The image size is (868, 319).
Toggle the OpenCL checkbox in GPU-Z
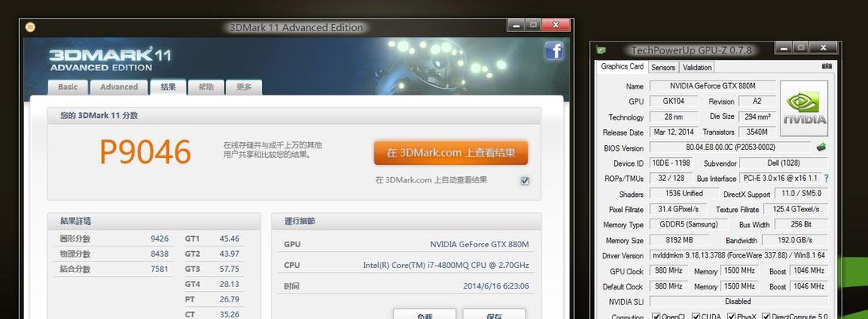pyautogui.click(x=656, y=317)
